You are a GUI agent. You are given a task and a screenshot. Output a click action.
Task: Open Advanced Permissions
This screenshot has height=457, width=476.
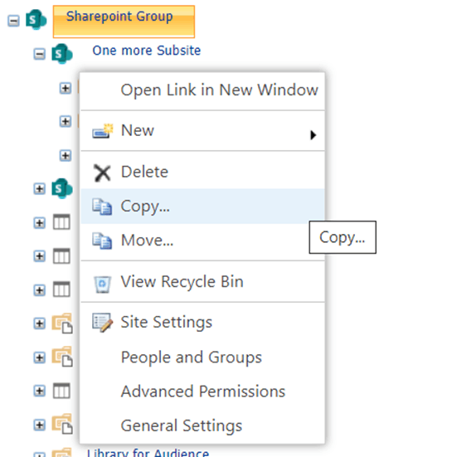tap(202, 391)
